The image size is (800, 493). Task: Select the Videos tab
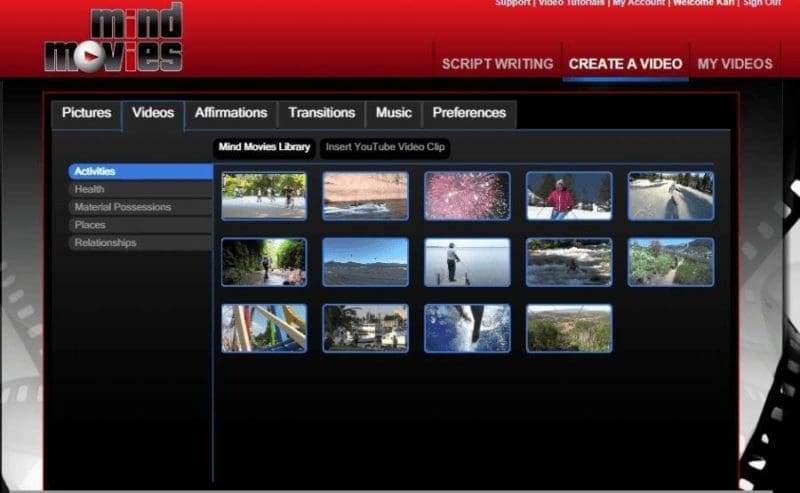tap(153, 113)
